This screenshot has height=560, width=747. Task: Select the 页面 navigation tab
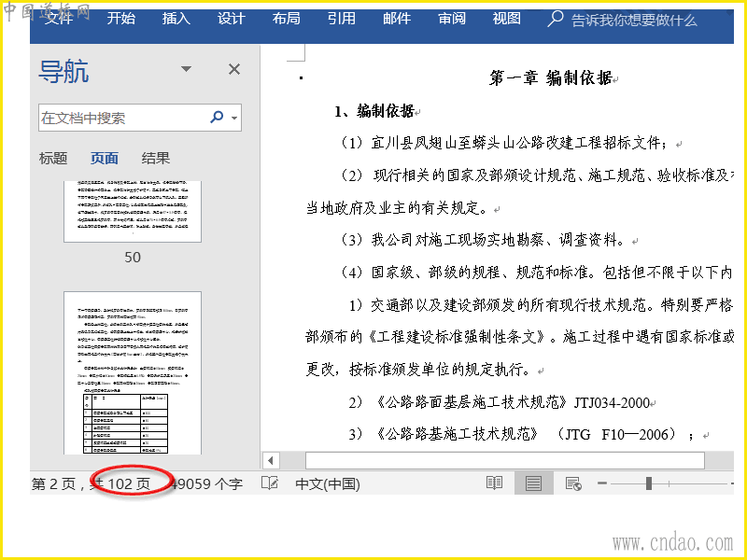tap(105, 158)
